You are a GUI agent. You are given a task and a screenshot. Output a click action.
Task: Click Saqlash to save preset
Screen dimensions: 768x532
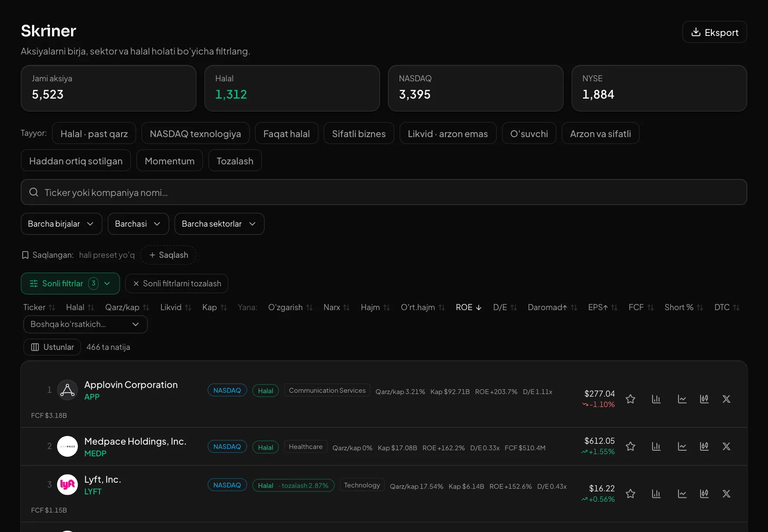click(168, 255)
